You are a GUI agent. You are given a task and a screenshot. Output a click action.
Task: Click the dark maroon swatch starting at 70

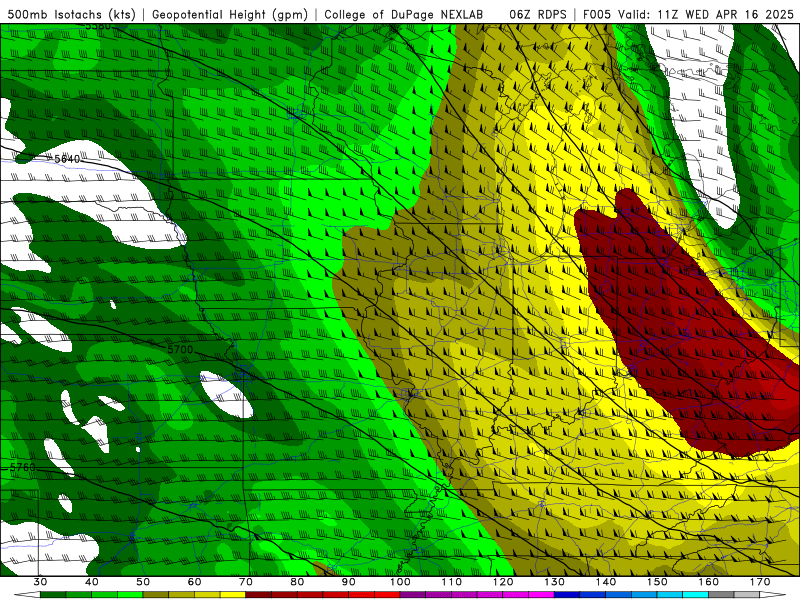point(259,595)
